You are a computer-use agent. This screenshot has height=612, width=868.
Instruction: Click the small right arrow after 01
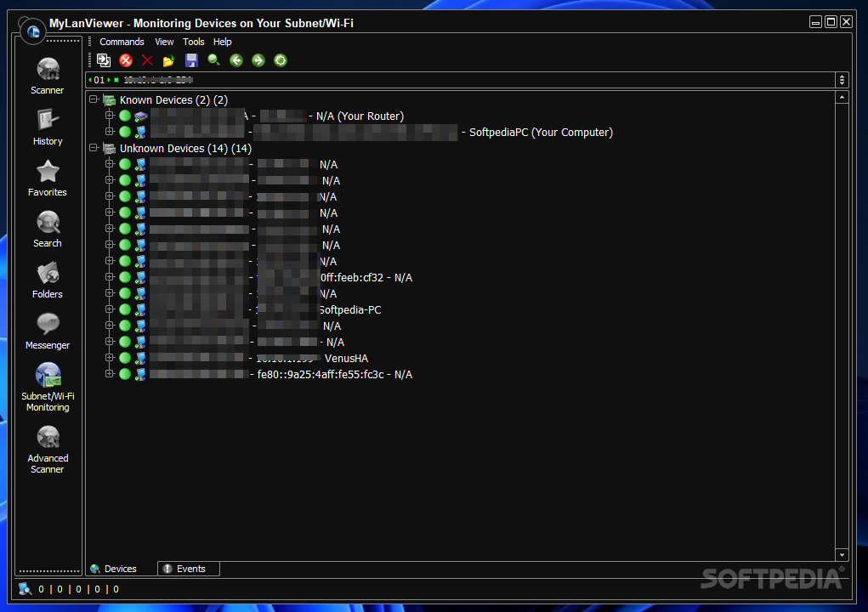pos(109,80)
